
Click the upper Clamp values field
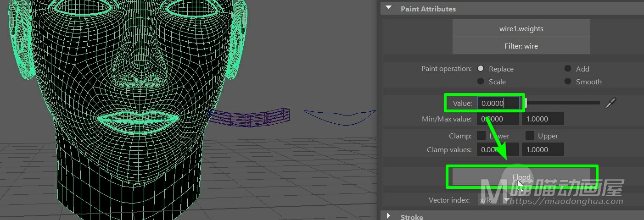[x=543, y=149]
